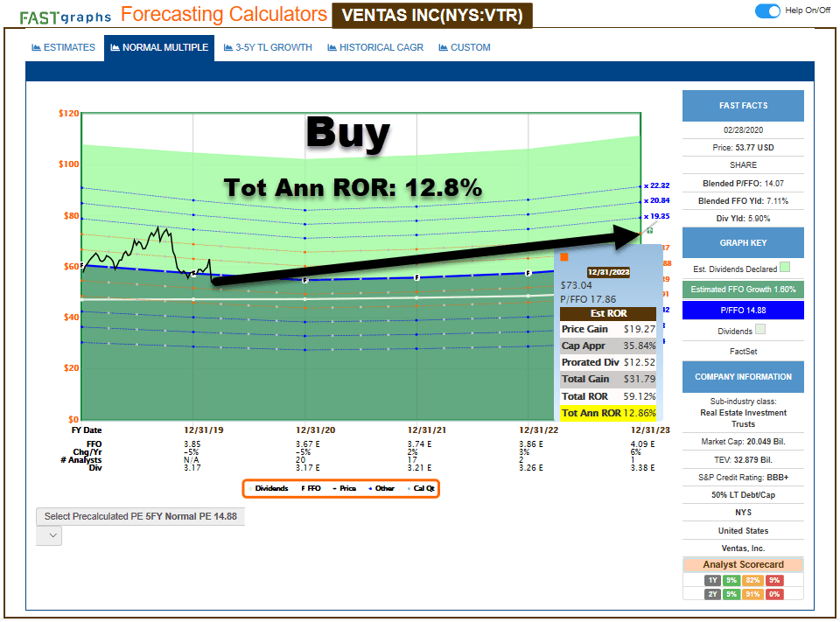
Task: Click the Blended P/FFO: 14.07 fact
Action: [x=743, y=183]
